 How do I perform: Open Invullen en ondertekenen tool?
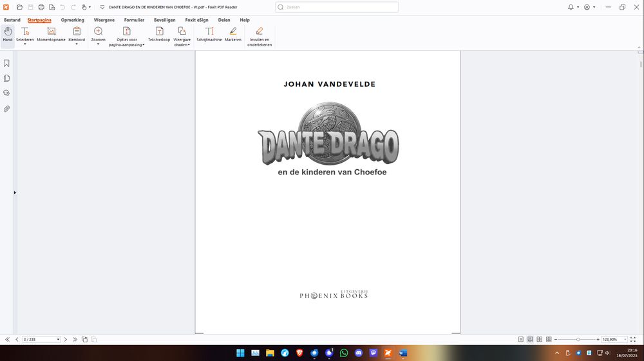pyautogui.click(x=260, y=37)
